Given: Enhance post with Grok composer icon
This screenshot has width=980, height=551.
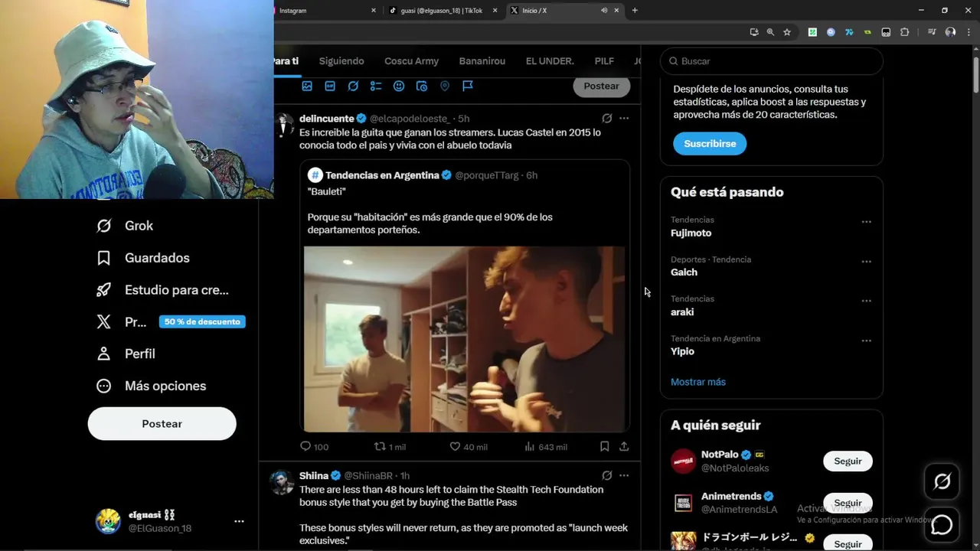Looking at the screenshot, I should [353, 86].
